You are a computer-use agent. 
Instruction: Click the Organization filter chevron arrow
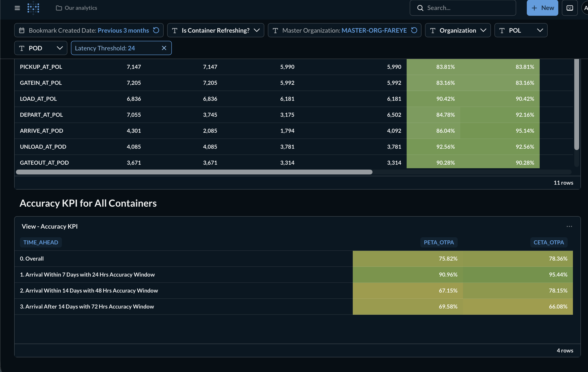tap(483, 30)
